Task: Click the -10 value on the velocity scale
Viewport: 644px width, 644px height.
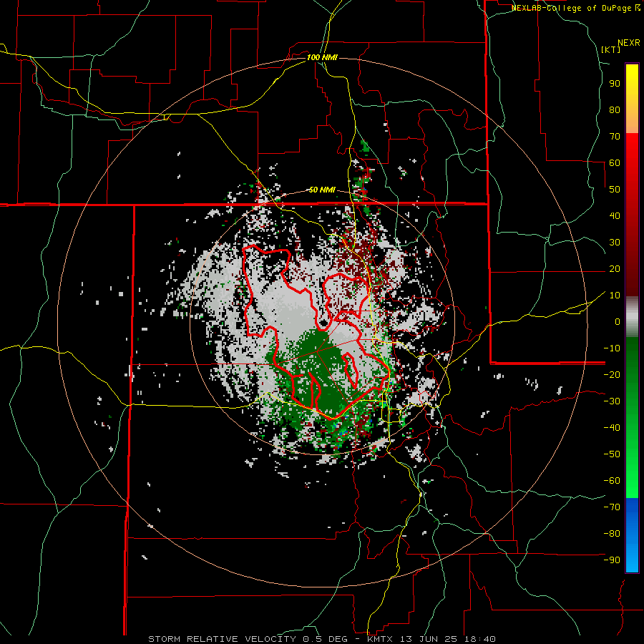Action: (612, 348)
